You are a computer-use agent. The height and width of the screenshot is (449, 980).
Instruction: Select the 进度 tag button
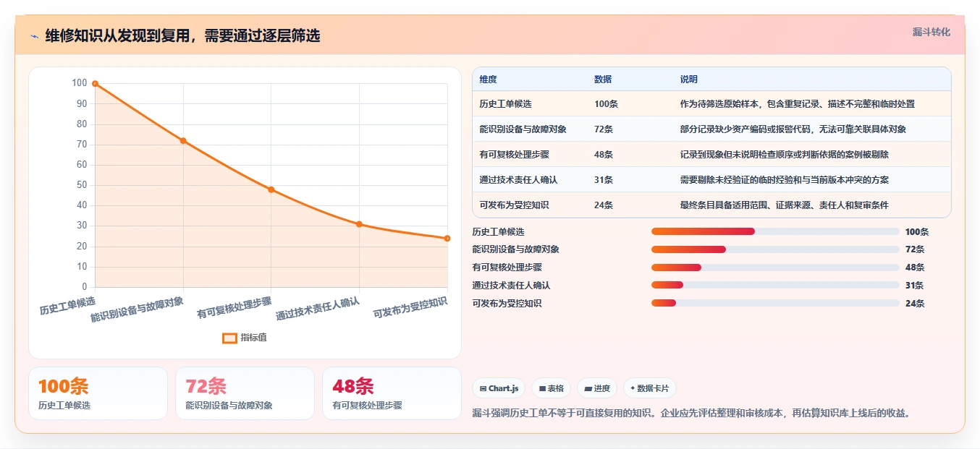click(x=597, y=388)
